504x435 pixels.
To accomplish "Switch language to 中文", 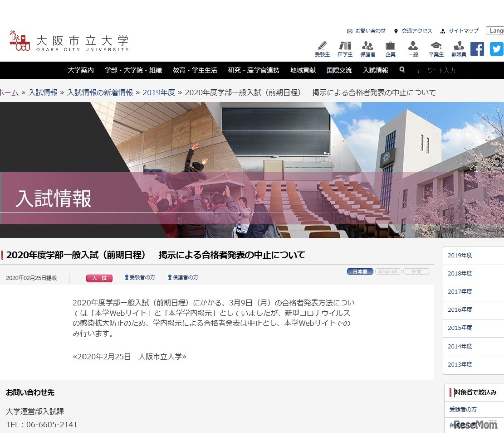I will pos(416,271).
